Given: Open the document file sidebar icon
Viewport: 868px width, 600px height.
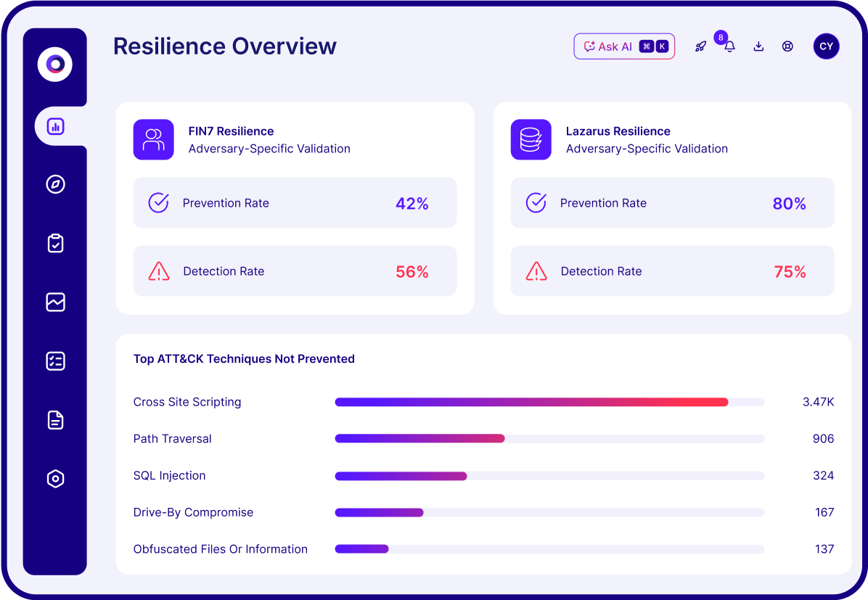Looking at the screenshot, I should click(55, 420).
